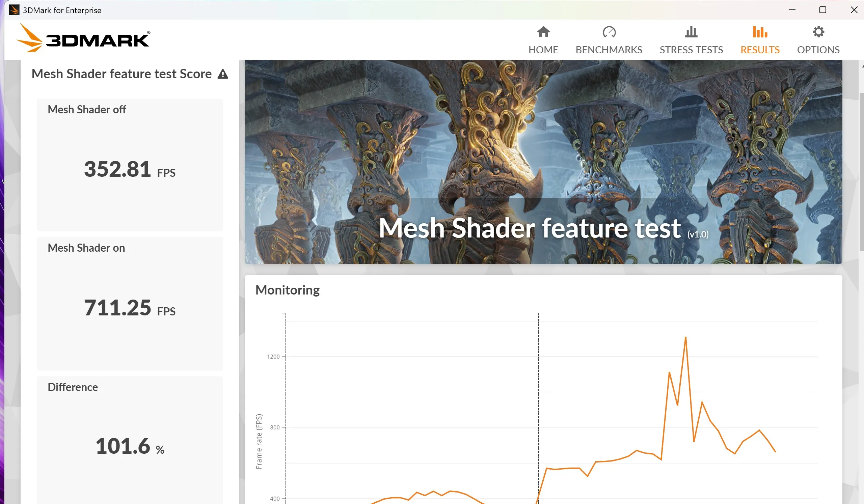Viewport: 864px width, 504px height.
Task: Maximize the 3DMark window
Action: pos(822,10)
